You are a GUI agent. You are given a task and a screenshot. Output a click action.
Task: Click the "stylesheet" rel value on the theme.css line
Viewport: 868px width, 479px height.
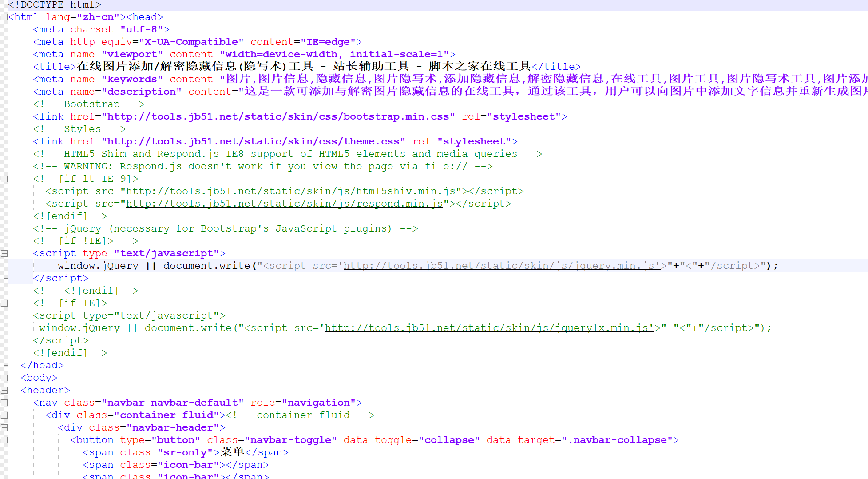pyautogui.click(x=474, y=141)
